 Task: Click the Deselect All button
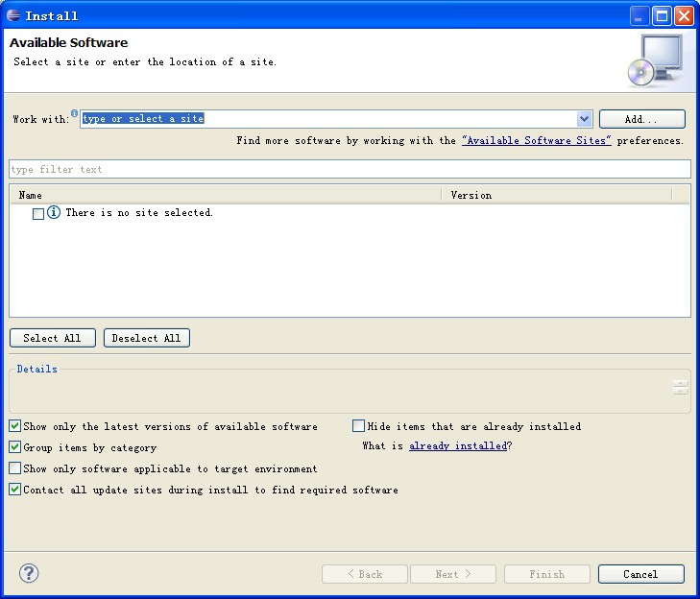(147, 338)
